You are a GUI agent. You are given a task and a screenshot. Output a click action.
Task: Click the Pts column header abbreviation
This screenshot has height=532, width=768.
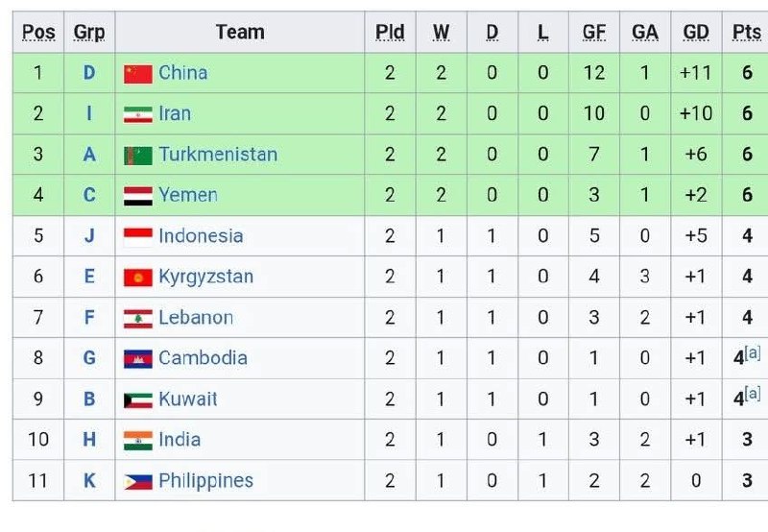(x=747, y=33)
